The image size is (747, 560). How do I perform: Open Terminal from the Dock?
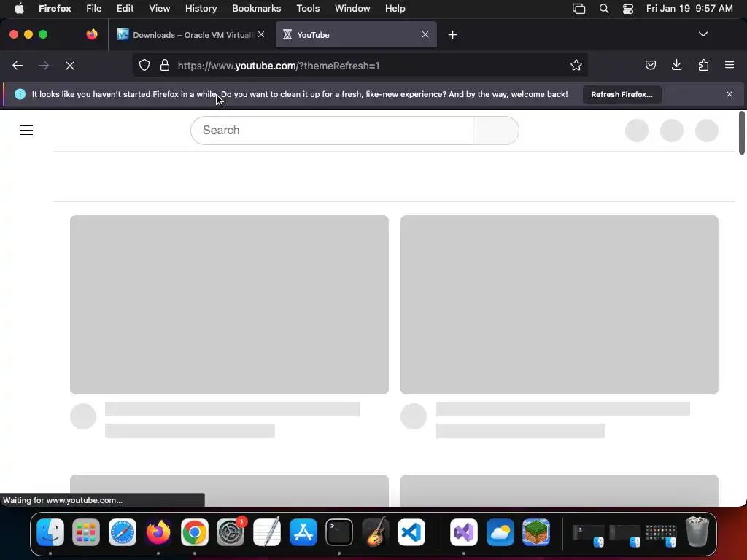point(338,532)
